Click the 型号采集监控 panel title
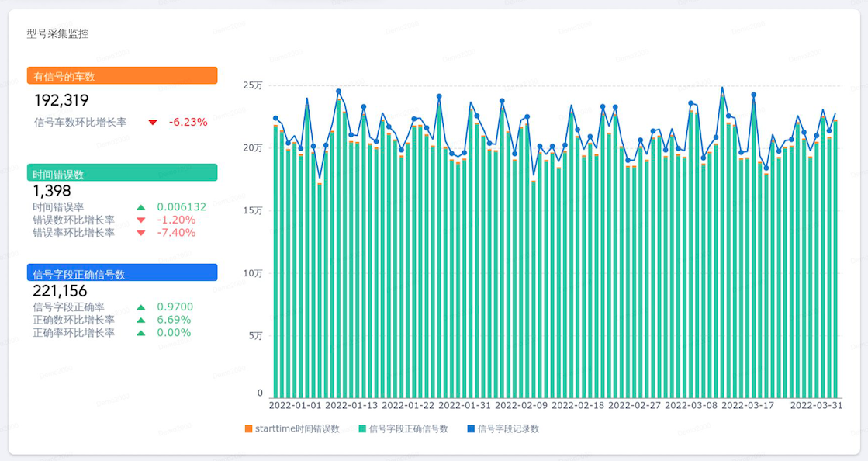Screen dimensions: 868x461 point(57,34)
